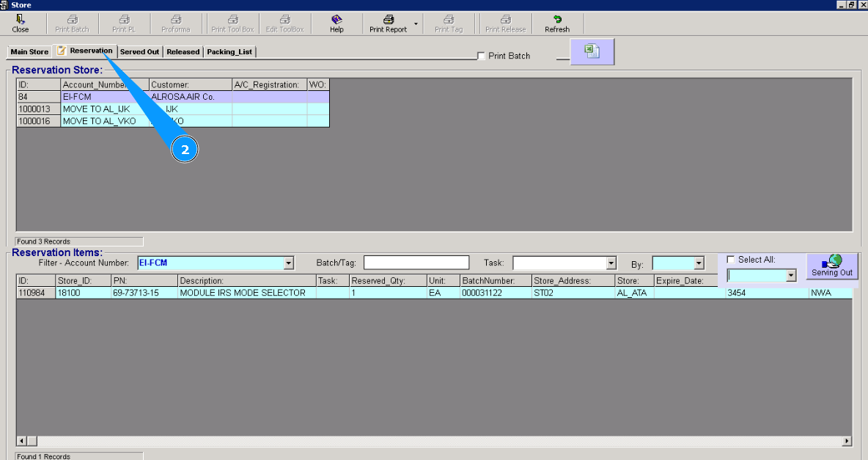
Task: Open the dropdown below Select All
Action: coord(791,275)
